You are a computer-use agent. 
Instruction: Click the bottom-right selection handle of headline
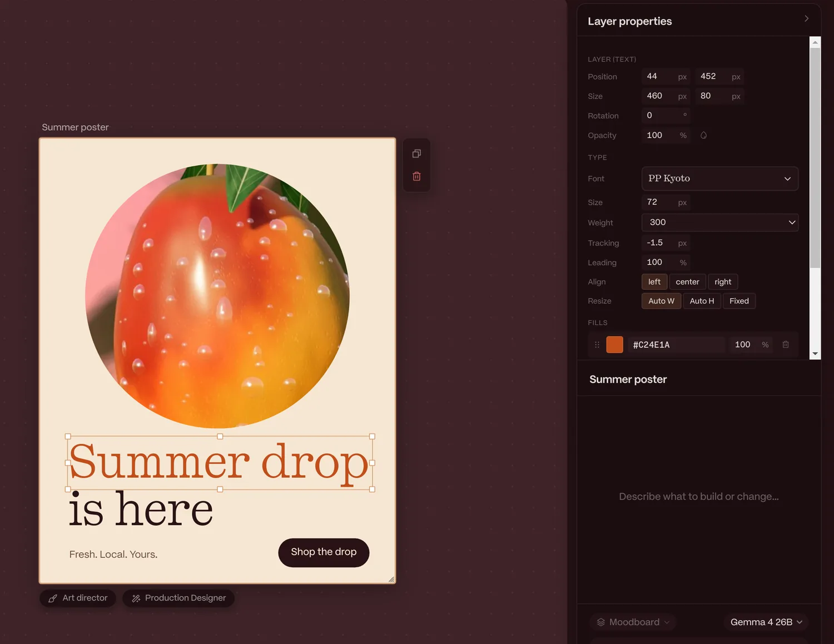372,489
